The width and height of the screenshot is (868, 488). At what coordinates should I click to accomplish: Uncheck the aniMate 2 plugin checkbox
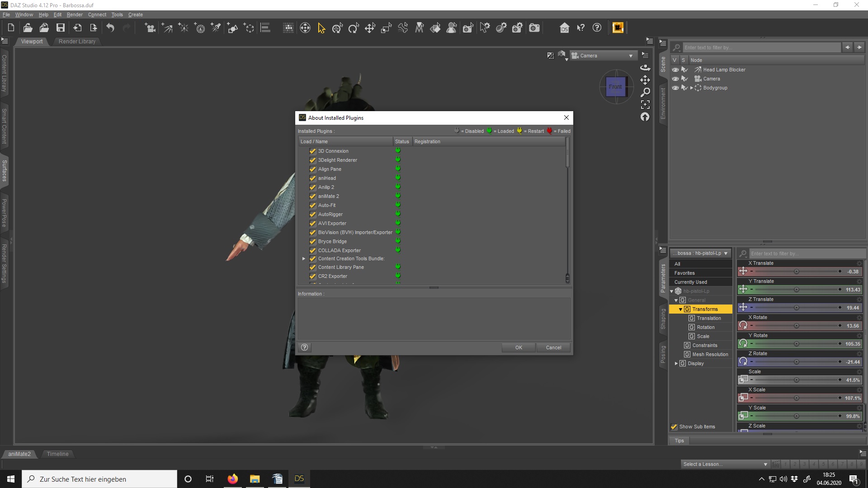pyautogui.click(x=312, y=196)
